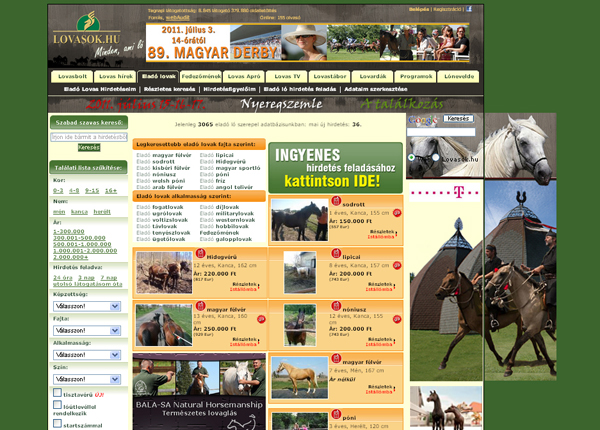
Task: Filter sex by the herélt link
Action: pos(102,212)
